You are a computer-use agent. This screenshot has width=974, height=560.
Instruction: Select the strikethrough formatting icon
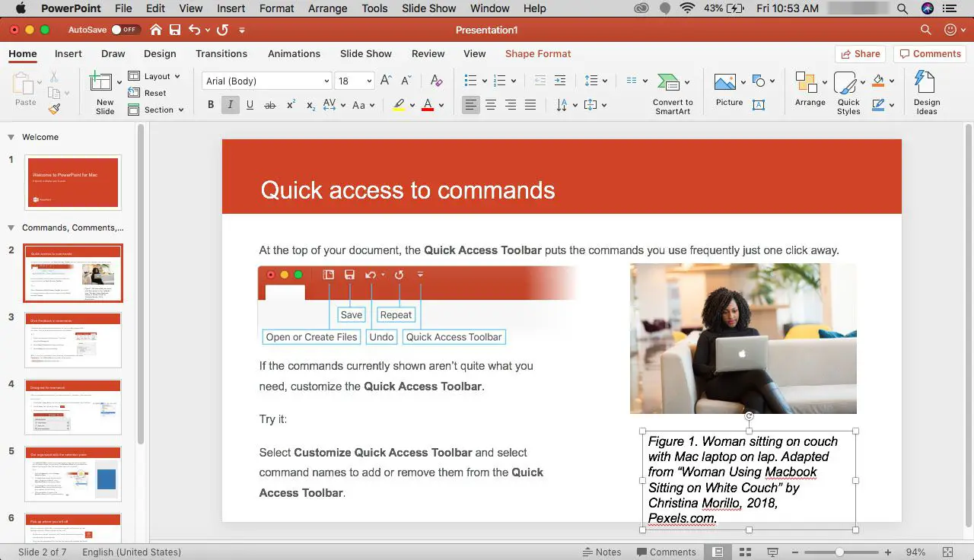point(269,105)
